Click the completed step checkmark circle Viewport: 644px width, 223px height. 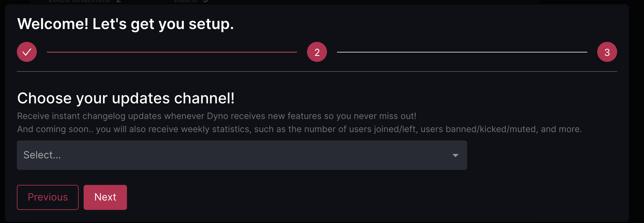[x=27, y=52]
